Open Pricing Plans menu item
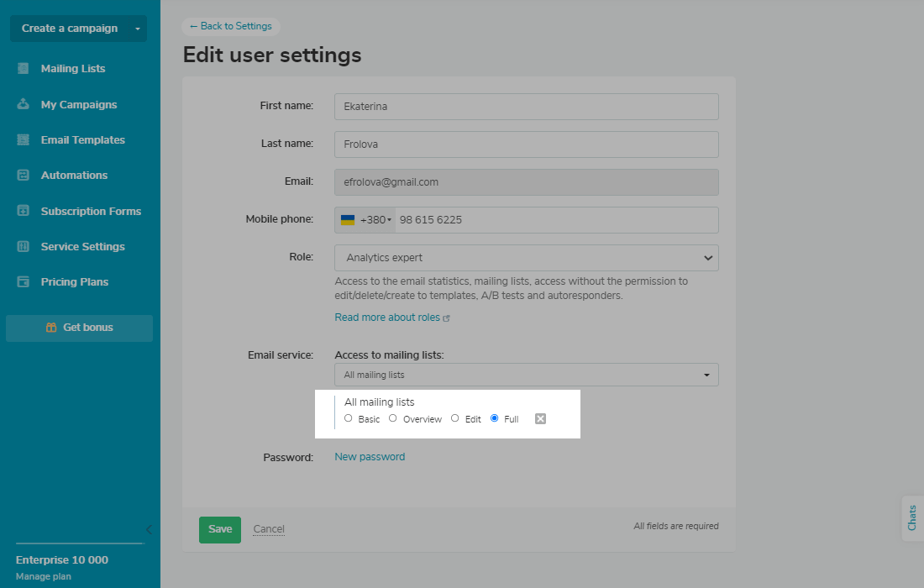This screenshot has height=588, width=924. coord(75,281)
